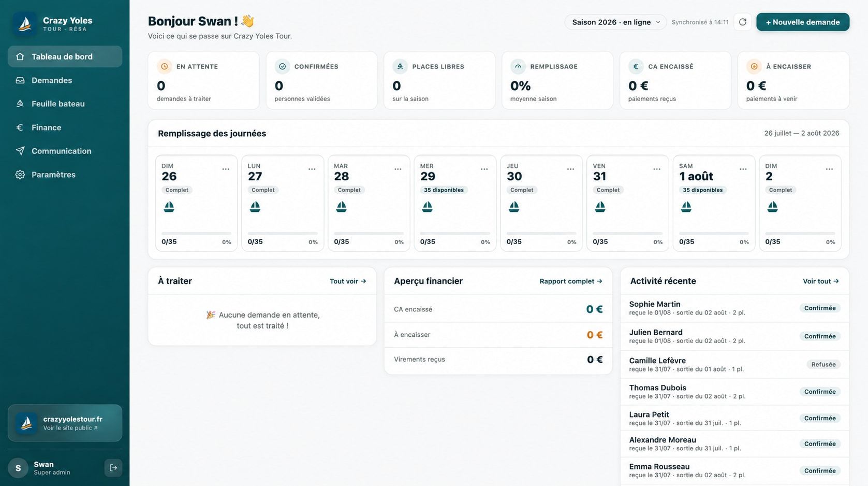The height and width of the screenshot is (486, 868).
Task: Click the sailboat icon on Mer 29 card
Action: 428,207
